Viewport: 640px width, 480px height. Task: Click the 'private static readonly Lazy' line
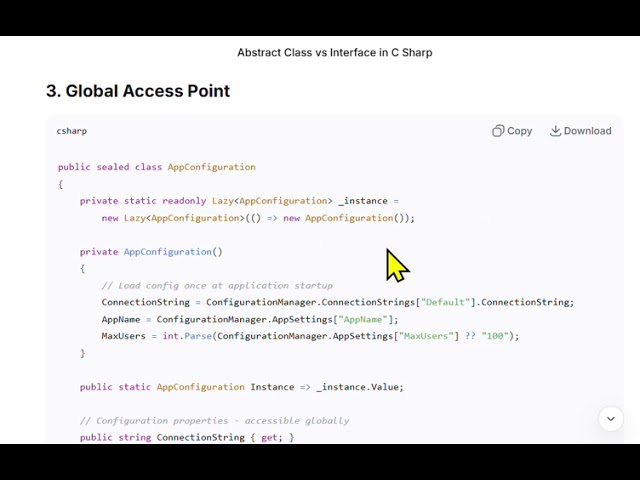click(x=239, y=201)
